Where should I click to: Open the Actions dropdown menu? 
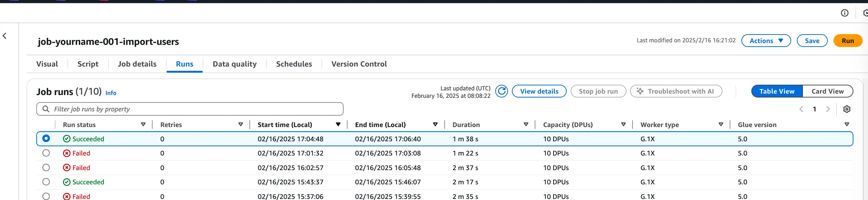(x=766, y=41)
